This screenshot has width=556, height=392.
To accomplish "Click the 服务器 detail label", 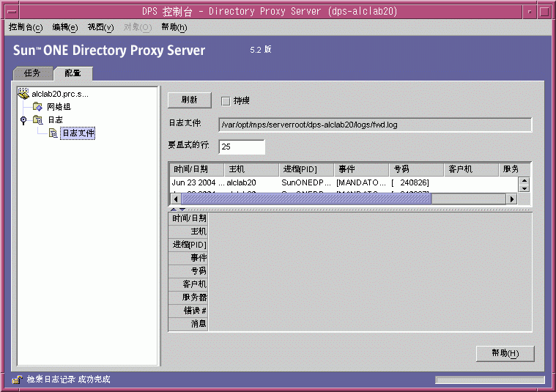I will pos(188,297).
